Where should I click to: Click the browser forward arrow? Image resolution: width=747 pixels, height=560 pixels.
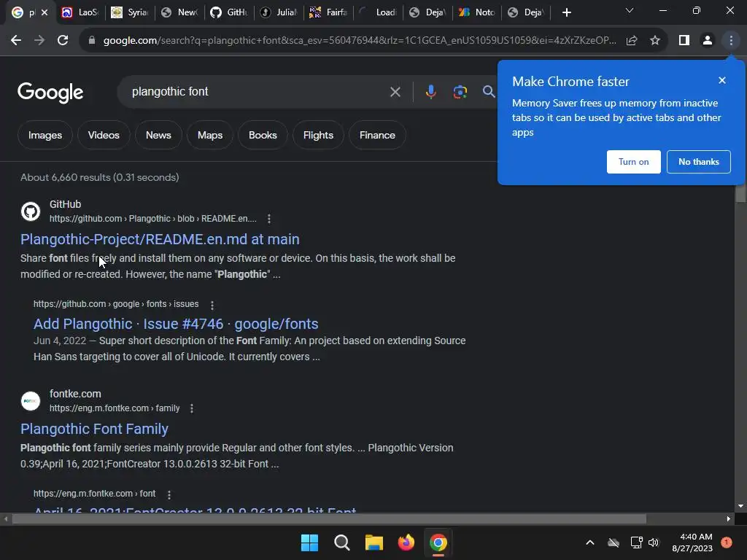[x=39, y=41]
